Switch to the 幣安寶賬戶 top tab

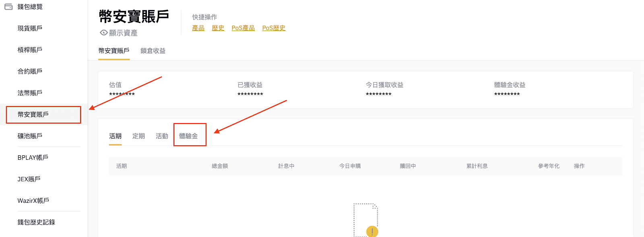[x=114, y=51]
